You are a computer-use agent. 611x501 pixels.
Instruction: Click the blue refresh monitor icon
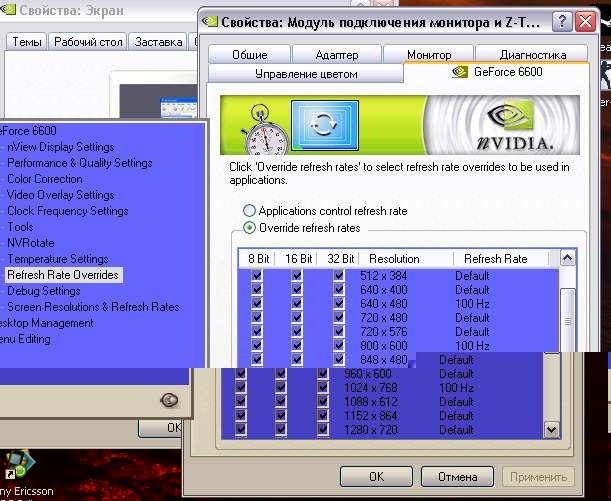click(325, 125)
